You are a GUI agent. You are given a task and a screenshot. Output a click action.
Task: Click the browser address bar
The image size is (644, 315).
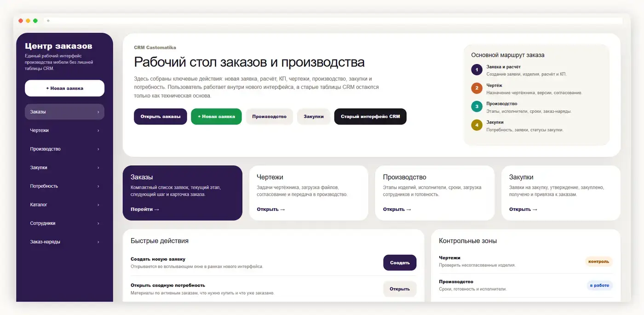[x=333, y=21]
